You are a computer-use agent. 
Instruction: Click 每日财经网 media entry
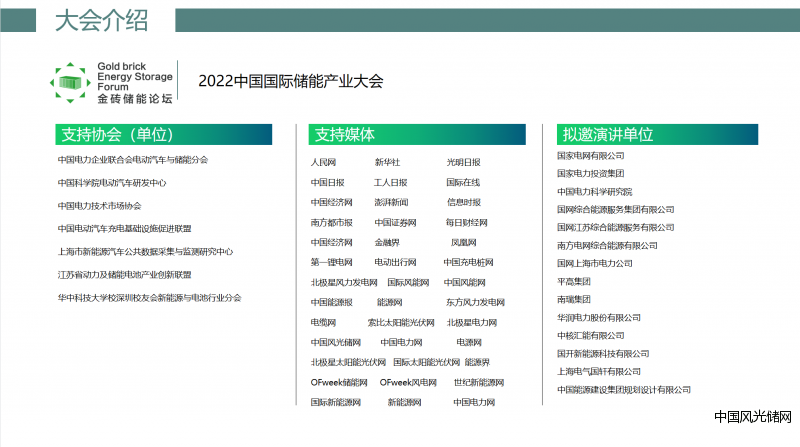point(466,222)
